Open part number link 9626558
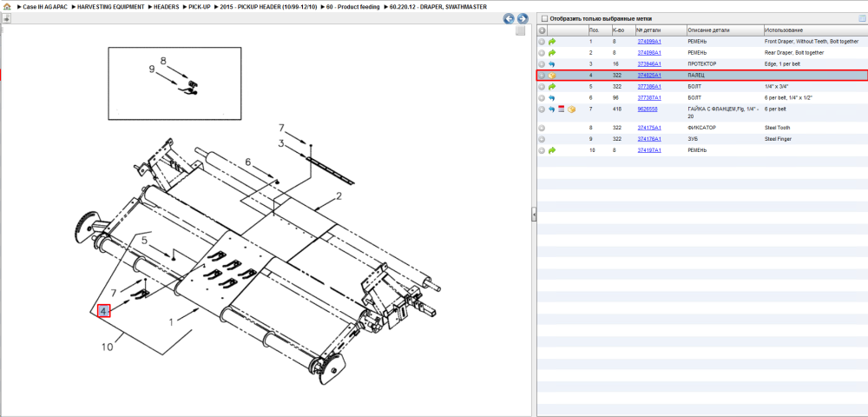 (648, 109)
